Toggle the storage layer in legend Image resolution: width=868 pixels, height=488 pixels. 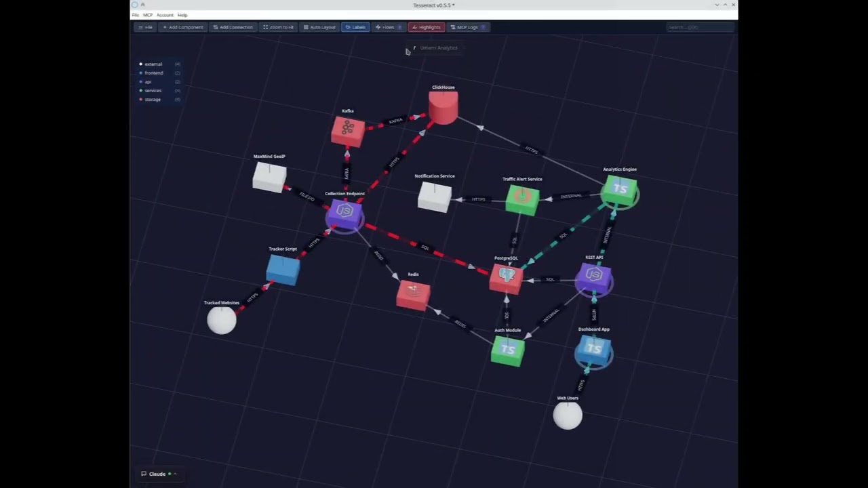(160, 100)
